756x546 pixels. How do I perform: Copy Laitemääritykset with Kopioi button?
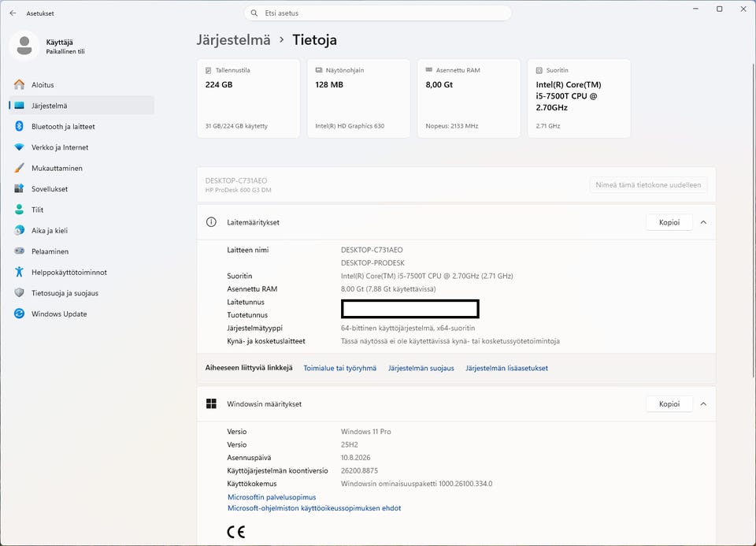point(669,222)
